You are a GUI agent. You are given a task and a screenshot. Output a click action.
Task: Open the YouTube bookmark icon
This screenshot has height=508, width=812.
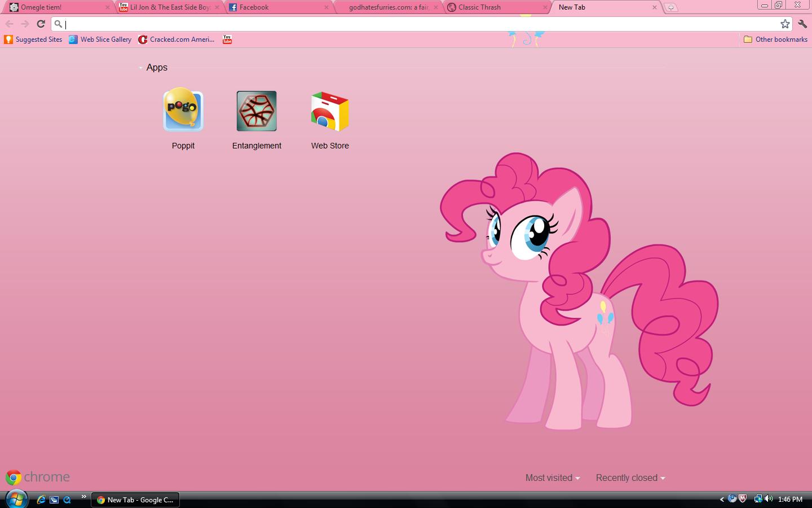[227, 40]
